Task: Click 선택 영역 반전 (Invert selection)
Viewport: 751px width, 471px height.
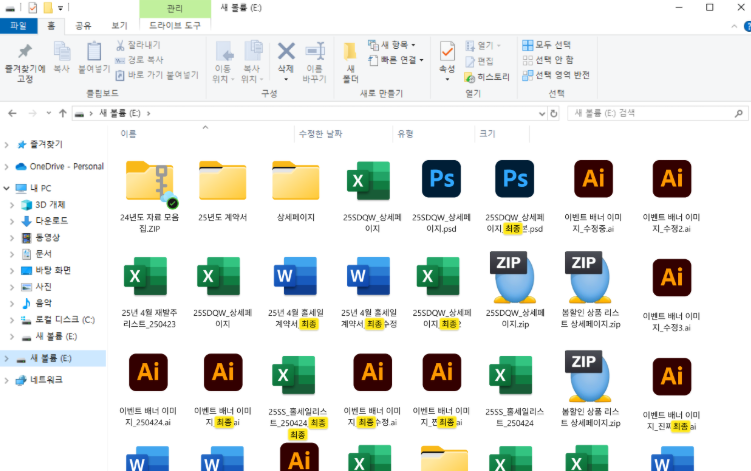Action: 556,75
